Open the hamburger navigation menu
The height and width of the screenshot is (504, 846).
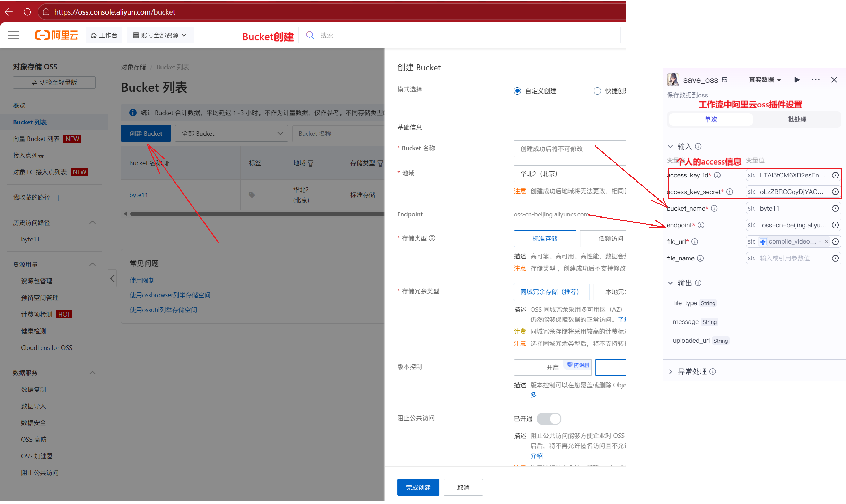pos(14,35)
